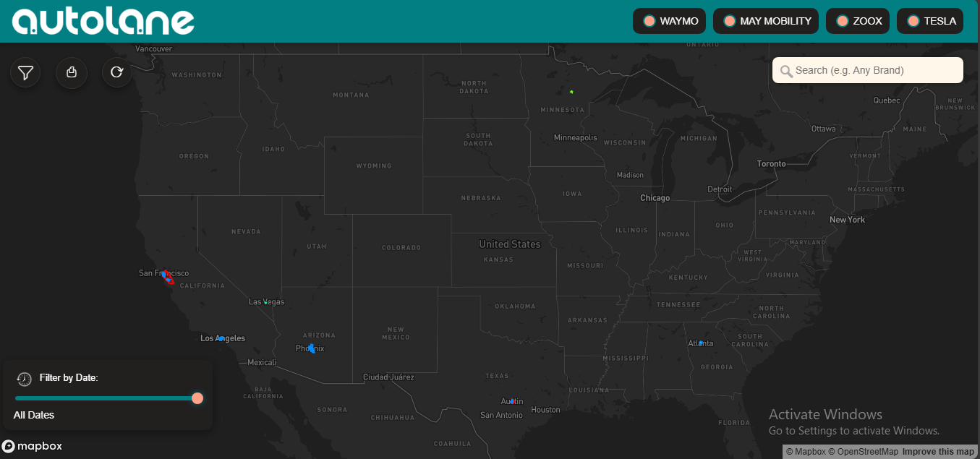The height and width of the screenshot is (459, 980).
Task: Click the New York city label
Action: click(x=847, y=220)
